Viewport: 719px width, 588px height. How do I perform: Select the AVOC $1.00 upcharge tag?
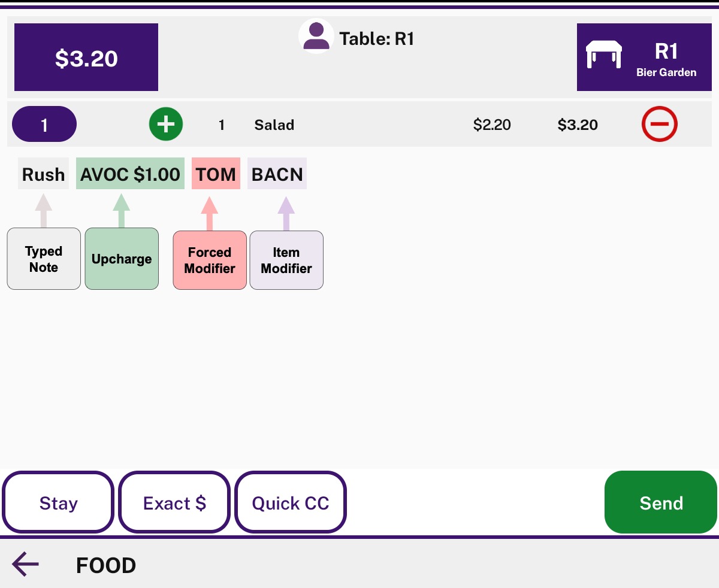tap(130, 174)
